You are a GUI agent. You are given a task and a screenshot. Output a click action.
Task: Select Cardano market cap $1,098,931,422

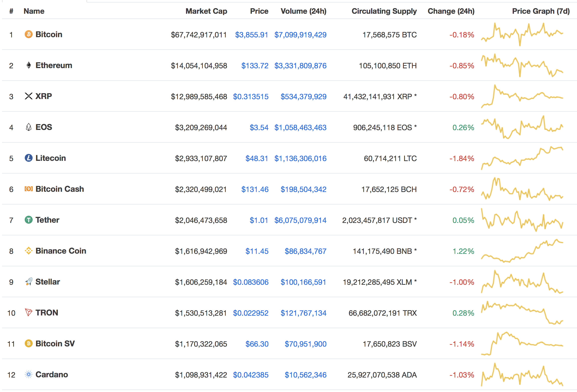[201, 375]
